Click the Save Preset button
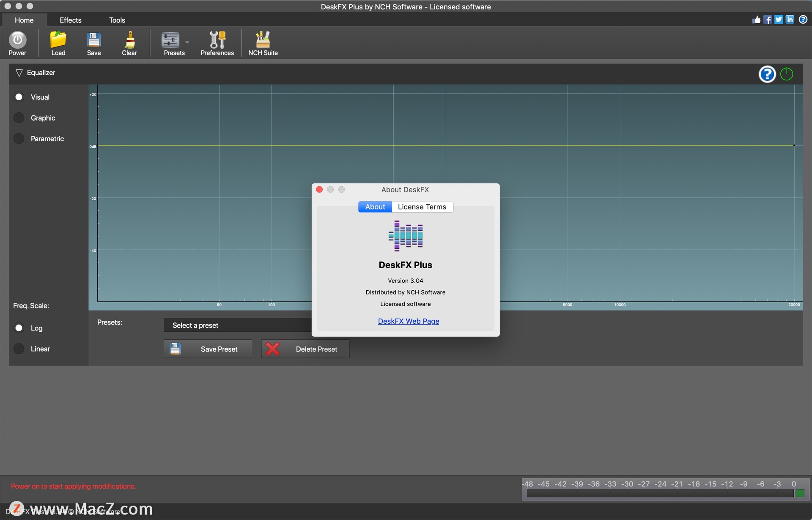 tap(208, 349)
